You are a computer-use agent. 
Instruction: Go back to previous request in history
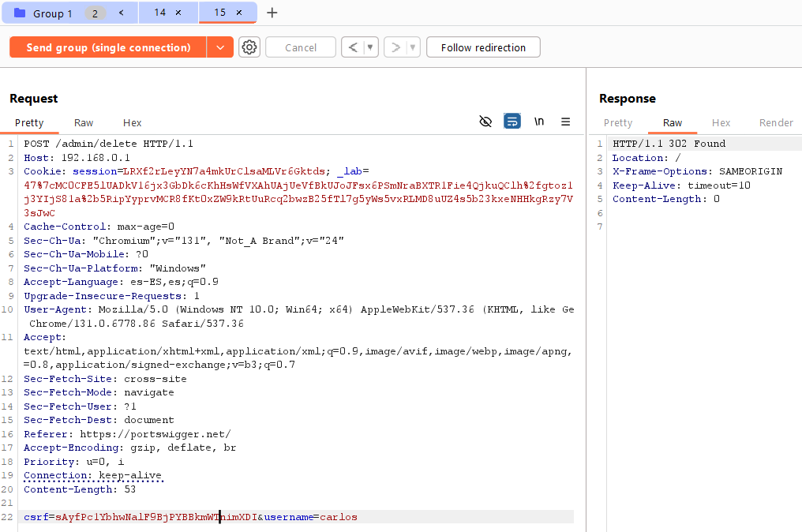[x=353, y=47]
